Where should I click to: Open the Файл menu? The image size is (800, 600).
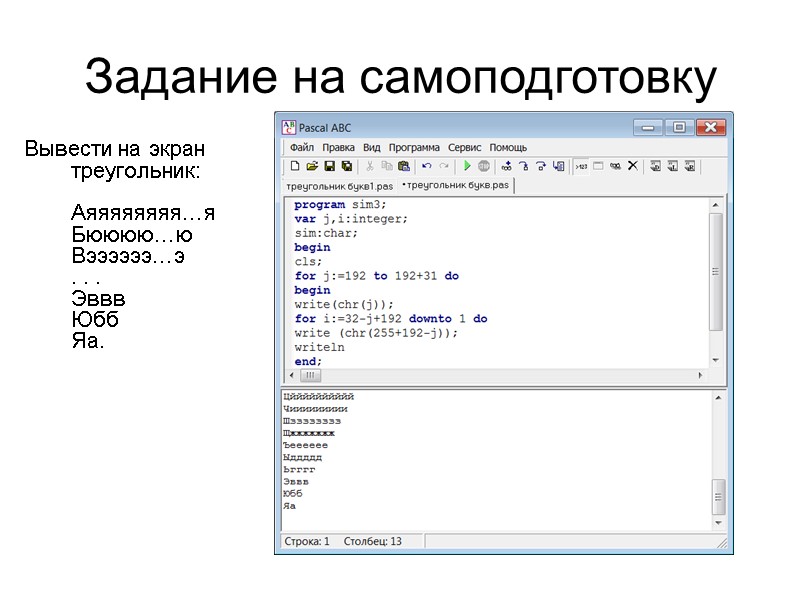(x=302, y=147)
